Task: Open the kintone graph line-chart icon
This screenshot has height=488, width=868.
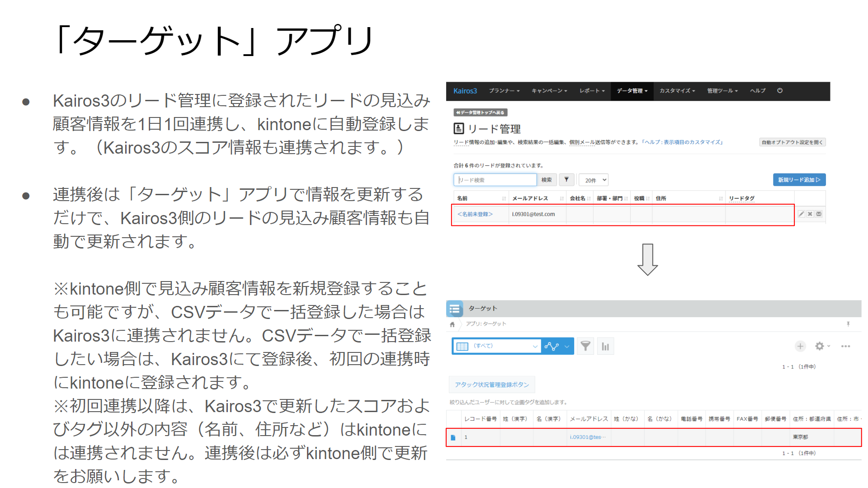Action: tap(552, 347)
